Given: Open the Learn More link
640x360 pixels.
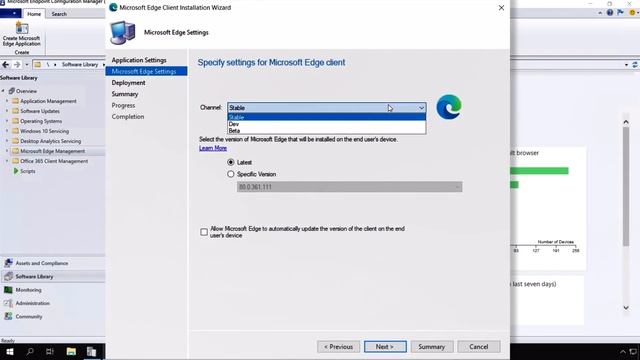Looking at the screenshot, I should [x=213, y=148].
